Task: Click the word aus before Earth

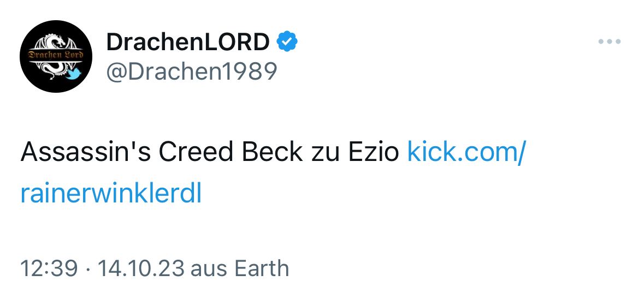Action: [209, 269]
